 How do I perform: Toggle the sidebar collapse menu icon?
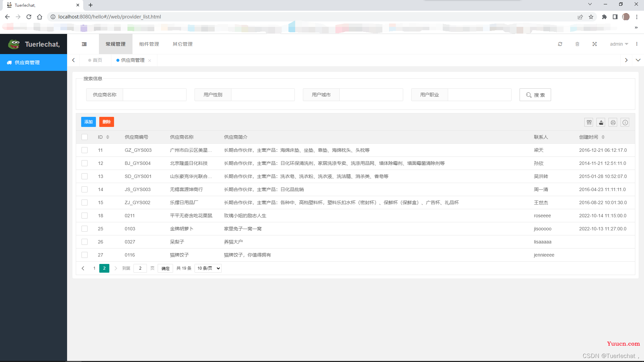click(84, 44)
